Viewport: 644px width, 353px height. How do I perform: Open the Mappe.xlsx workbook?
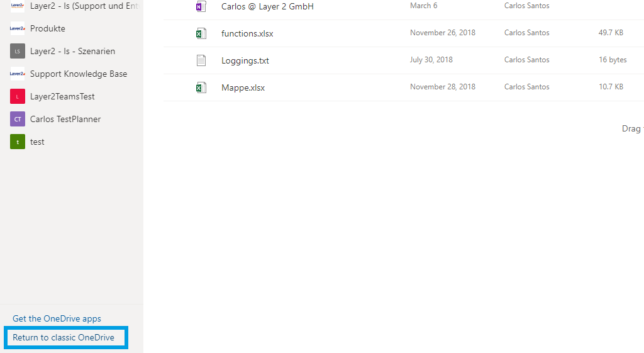[x=243, y=87]
